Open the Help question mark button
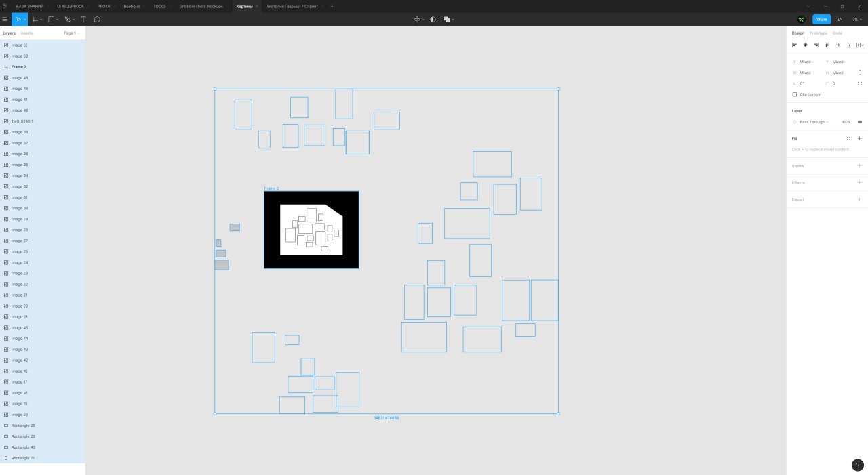The height and width of the screenshot is (475, 868). point(858,465)
